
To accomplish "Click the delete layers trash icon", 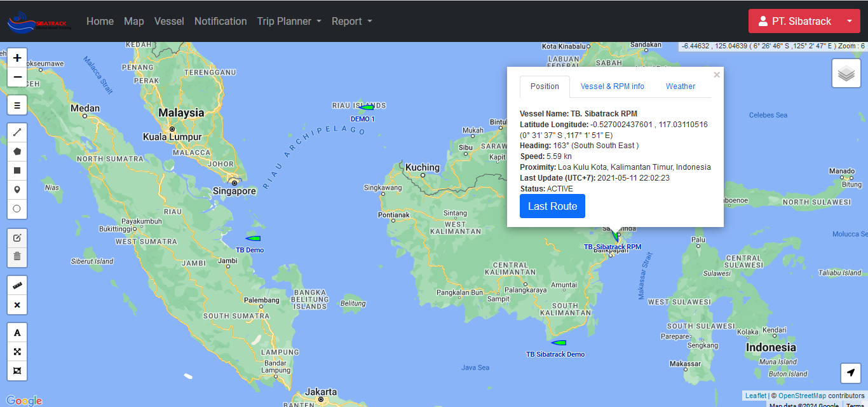I will [17, 256].
